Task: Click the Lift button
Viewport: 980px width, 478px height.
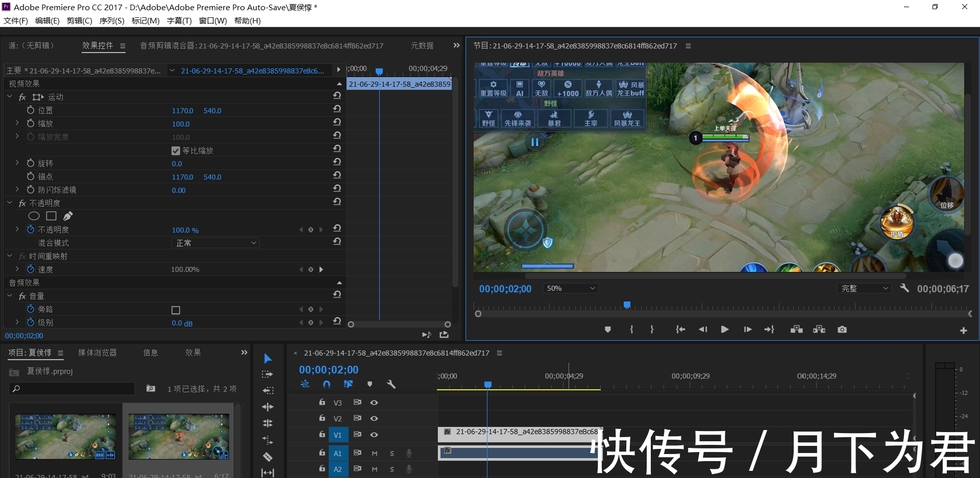Action: point(797,330)
